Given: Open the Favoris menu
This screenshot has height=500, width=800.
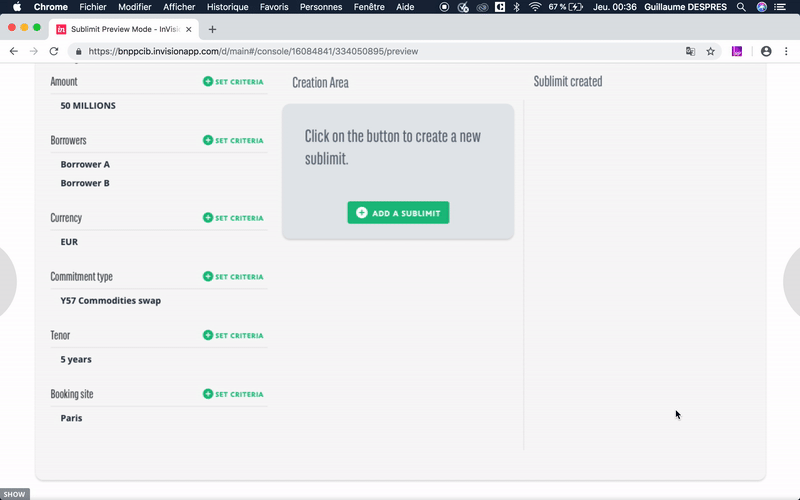Looking at the screenshot, I should point(274,7).
